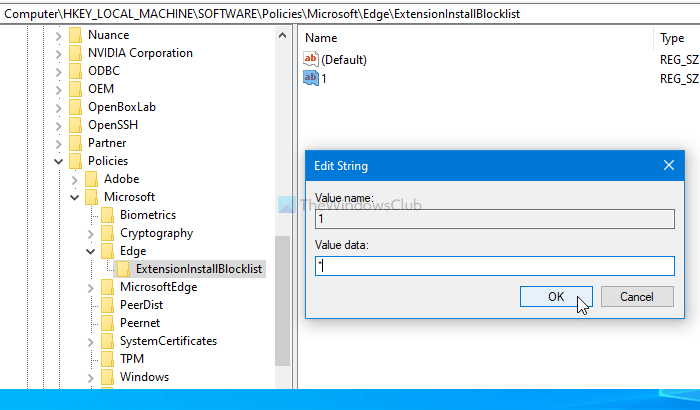Select the registry value named 1 icon
This screenshot has width=700, height=410.
310,78
